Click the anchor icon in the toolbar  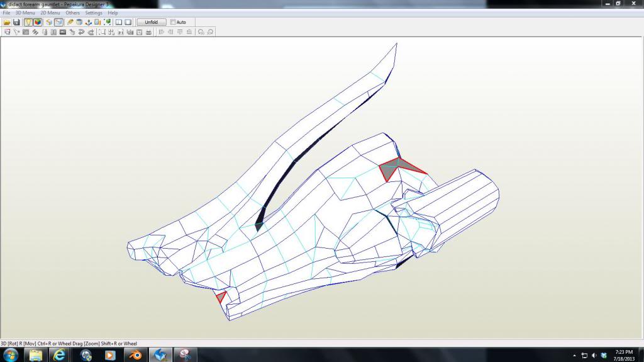88,22
